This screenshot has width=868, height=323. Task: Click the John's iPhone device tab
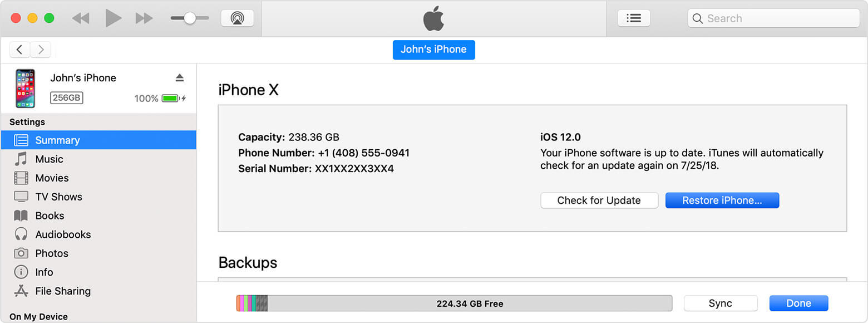pos(433,50)
